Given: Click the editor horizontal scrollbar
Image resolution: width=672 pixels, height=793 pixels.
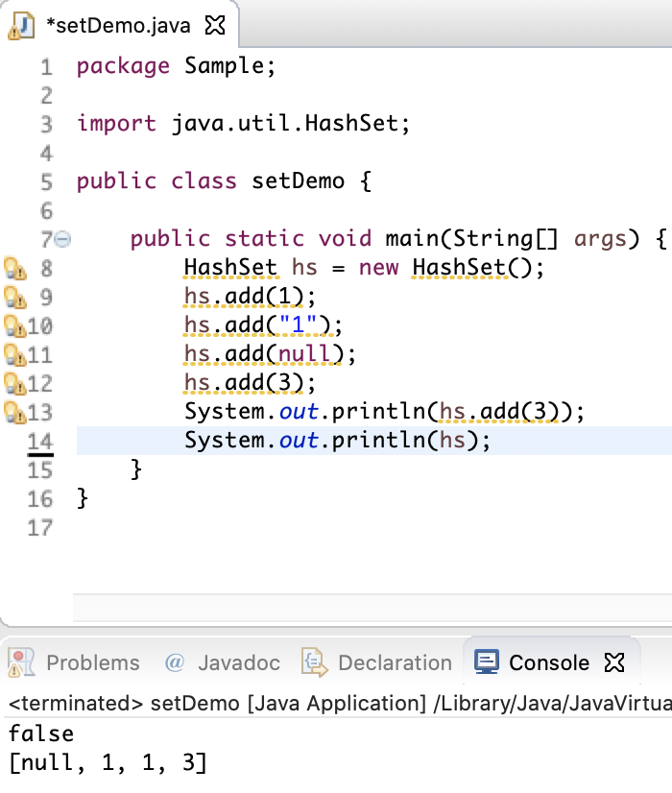Looking at the screenshot, I should coord(372,608).
